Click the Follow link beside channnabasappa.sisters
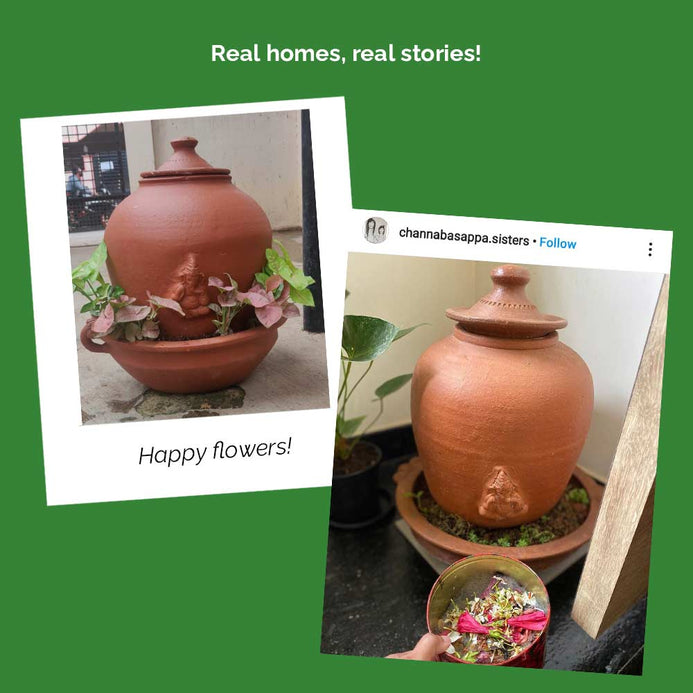693x693 pixels. point(557,243)
